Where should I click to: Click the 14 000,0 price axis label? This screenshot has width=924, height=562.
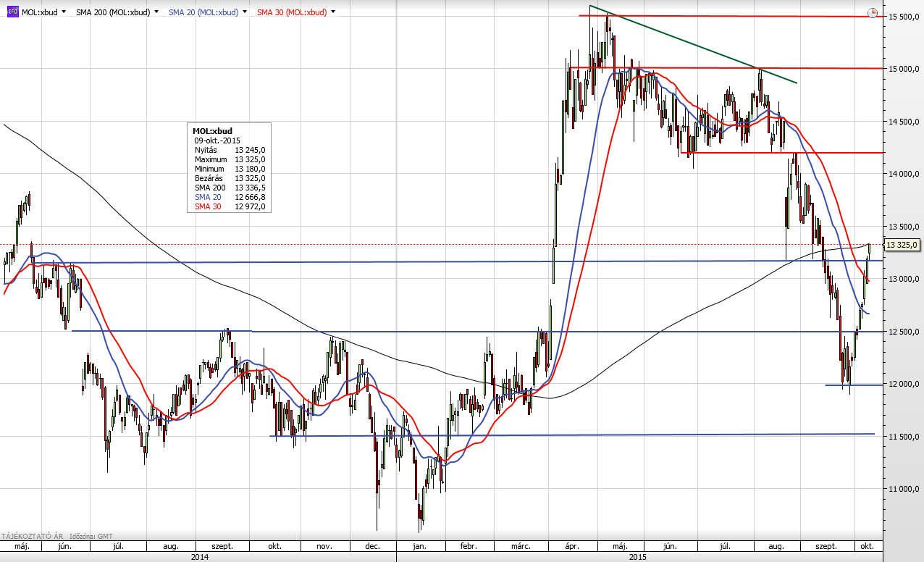click(x=902, y=174)
